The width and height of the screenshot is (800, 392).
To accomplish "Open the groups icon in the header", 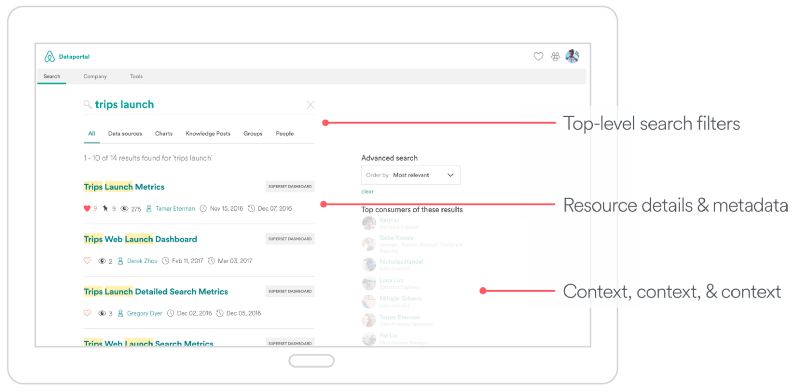I will tap(556, 57).
